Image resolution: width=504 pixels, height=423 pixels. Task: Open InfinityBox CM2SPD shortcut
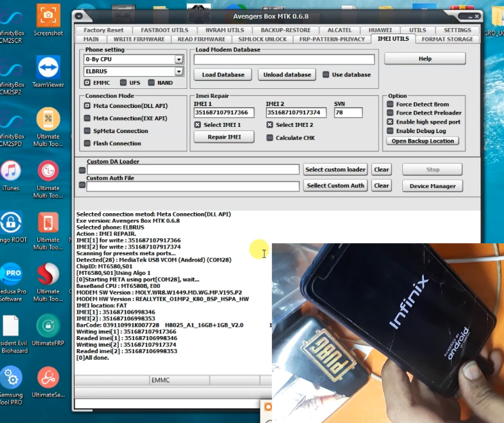click(x=12, y=128)
